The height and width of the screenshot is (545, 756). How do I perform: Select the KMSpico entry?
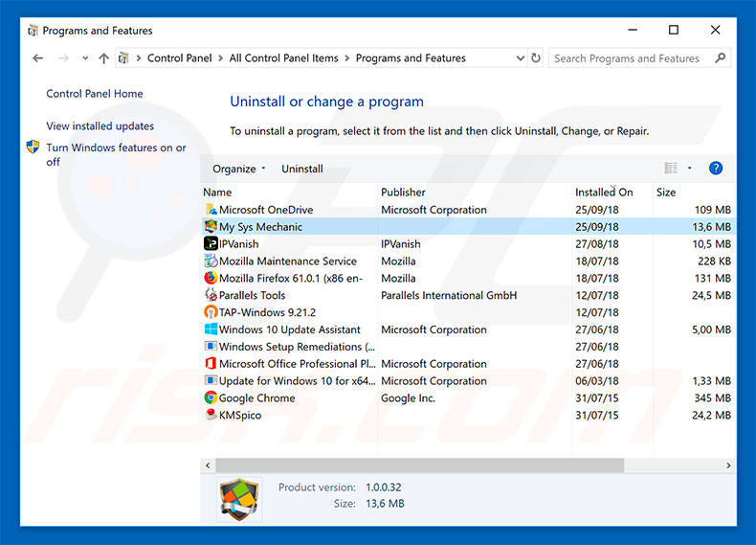468,415
